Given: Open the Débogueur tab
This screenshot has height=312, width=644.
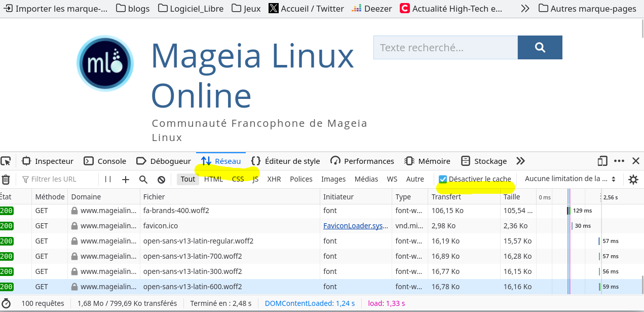Looking at the screenshot, I should point(164,161).
